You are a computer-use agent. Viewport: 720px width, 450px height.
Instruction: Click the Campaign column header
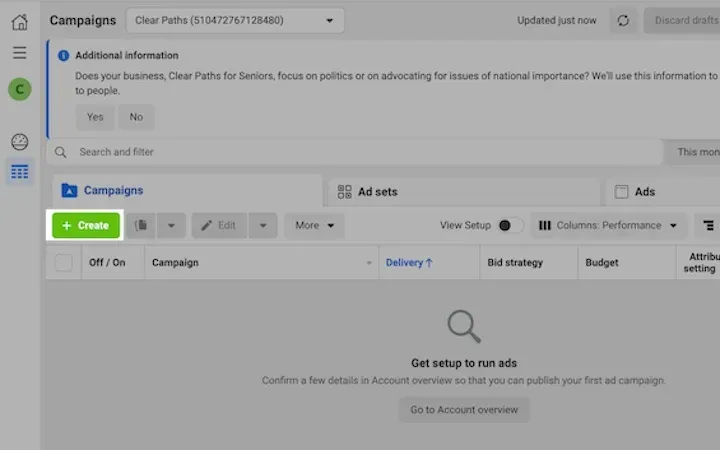262,263
